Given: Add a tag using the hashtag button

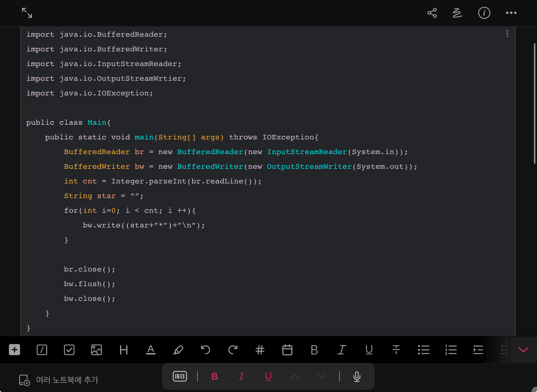Looking at the screenshot, I should click(x=260, y=350).
